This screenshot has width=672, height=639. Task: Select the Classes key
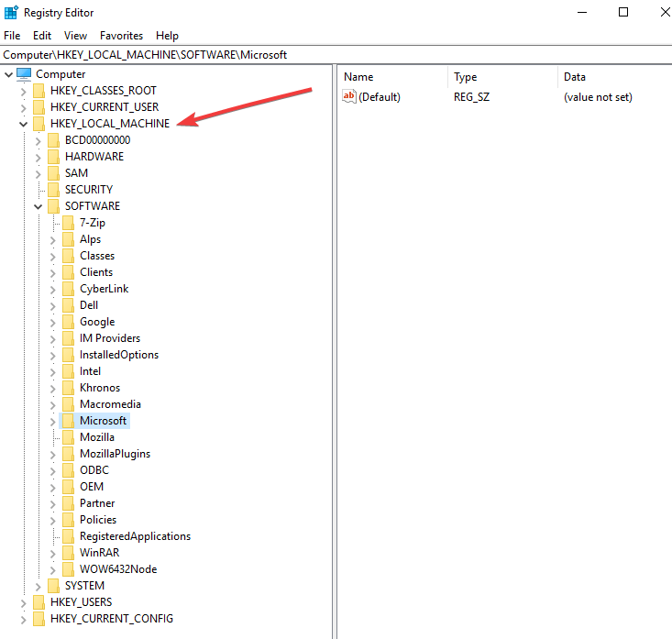[x=97, y=256]
